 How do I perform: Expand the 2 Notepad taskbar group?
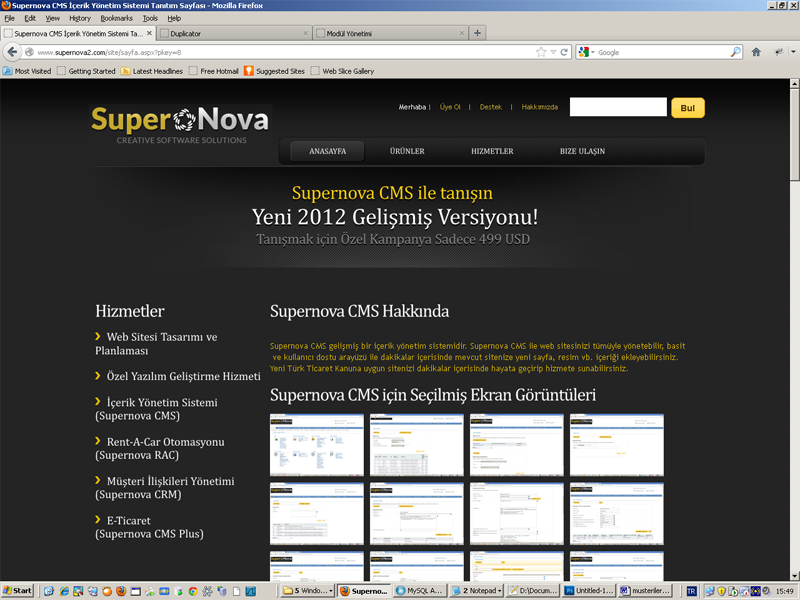click(x=477, y=591)
